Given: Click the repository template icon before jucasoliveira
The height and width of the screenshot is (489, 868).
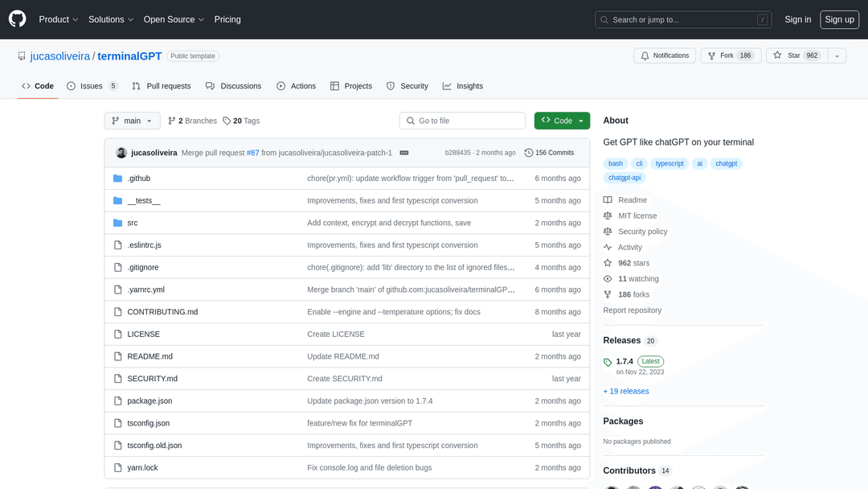Looking at the screenshot, I should (x=22, y=56).
